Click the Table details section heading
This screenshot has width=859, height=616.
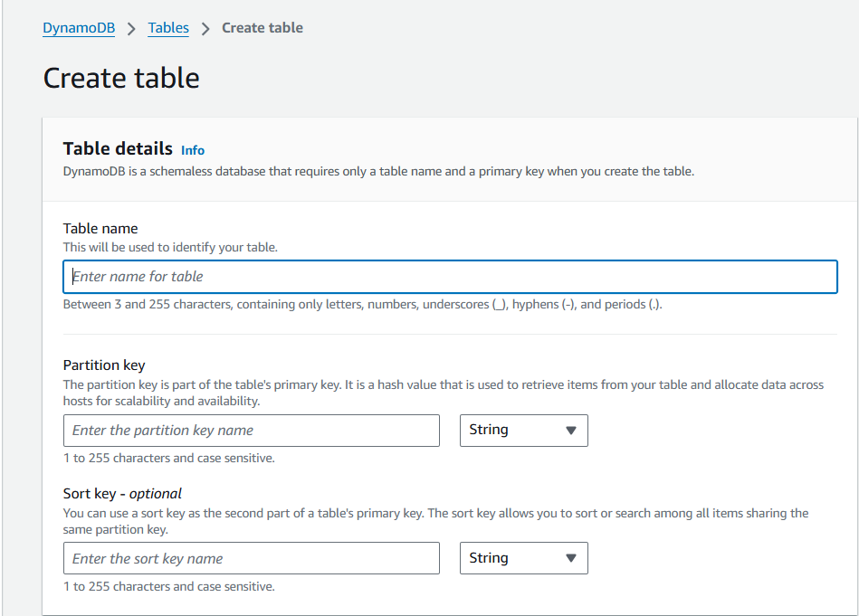coord(118,148)
